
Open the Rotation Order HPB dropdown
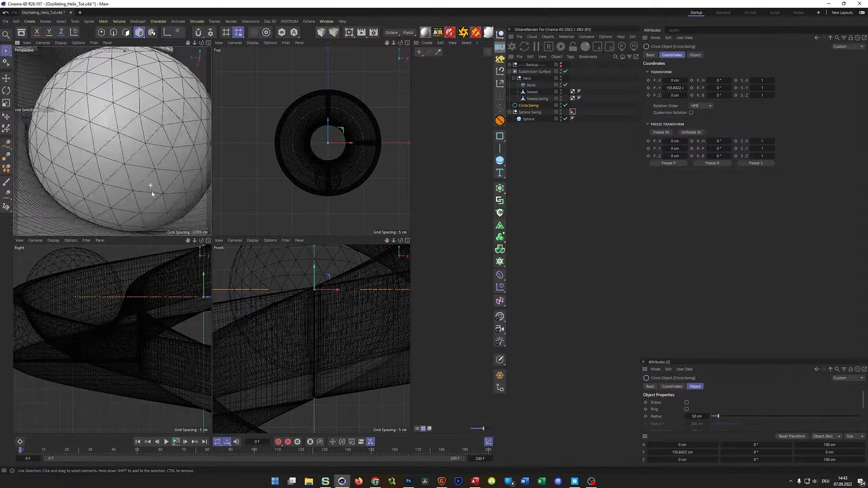pyautogui.click(x=701, y=106)
